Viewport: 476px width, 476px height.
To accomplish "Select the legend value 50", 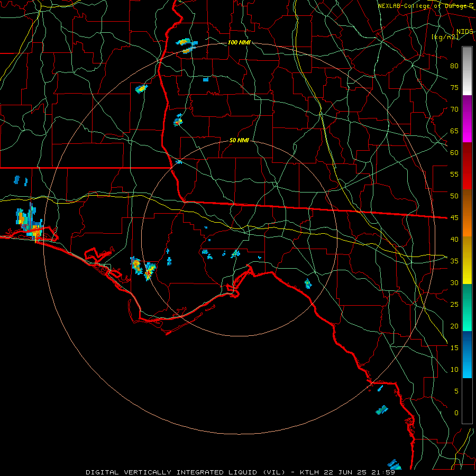I will click(454, 196).
